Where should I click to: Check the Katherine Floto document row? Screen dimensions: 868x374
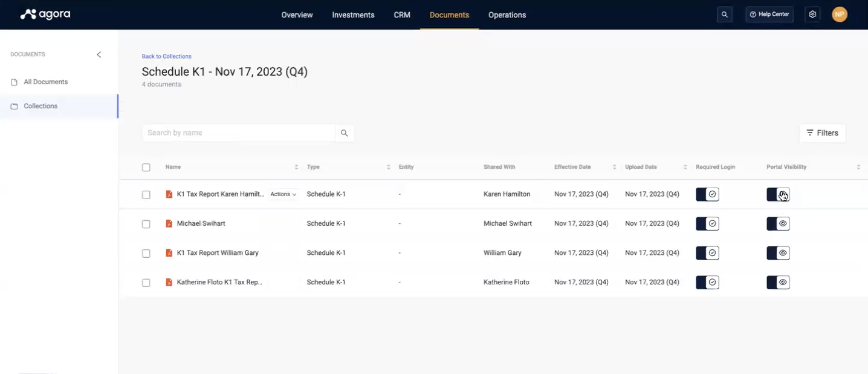click(x=146, y=283)
